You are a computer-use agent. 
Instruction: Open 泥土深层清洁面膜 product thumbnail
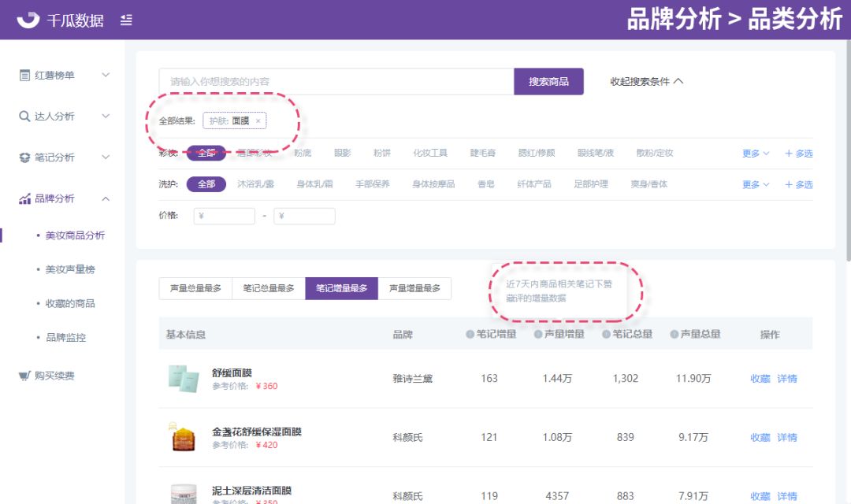tap(184, 495)
